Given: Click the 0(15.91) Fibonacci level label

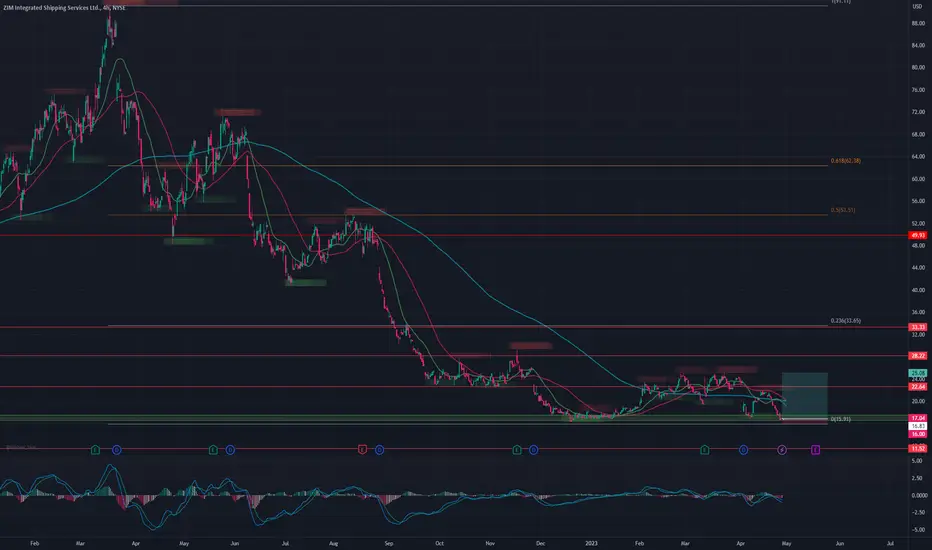Looking at the screenshot, I should pyautogui.click(x=840, y=419).
